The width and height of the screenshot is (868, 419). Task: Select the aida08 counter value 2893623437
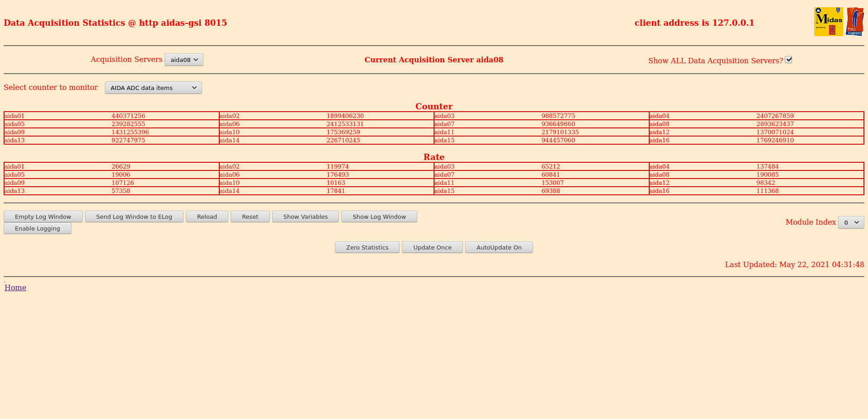[x=775, y=124]
